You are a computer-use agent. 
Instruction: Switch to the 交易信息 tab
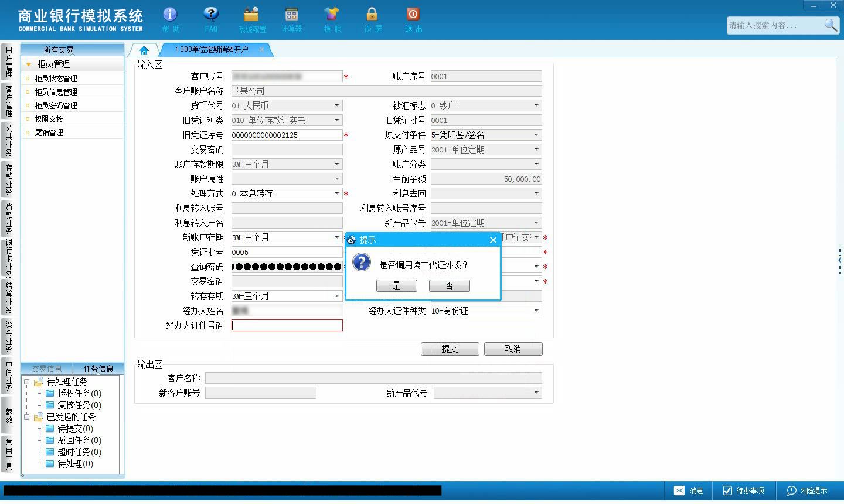(x=47, y=369)
